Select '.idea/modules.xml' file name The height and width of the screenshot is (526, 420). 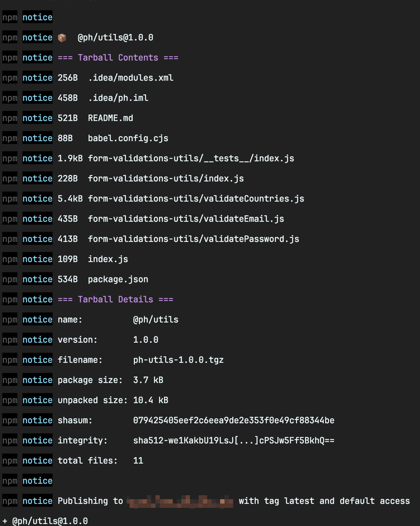pyautogui.click(x=131, y=78)
